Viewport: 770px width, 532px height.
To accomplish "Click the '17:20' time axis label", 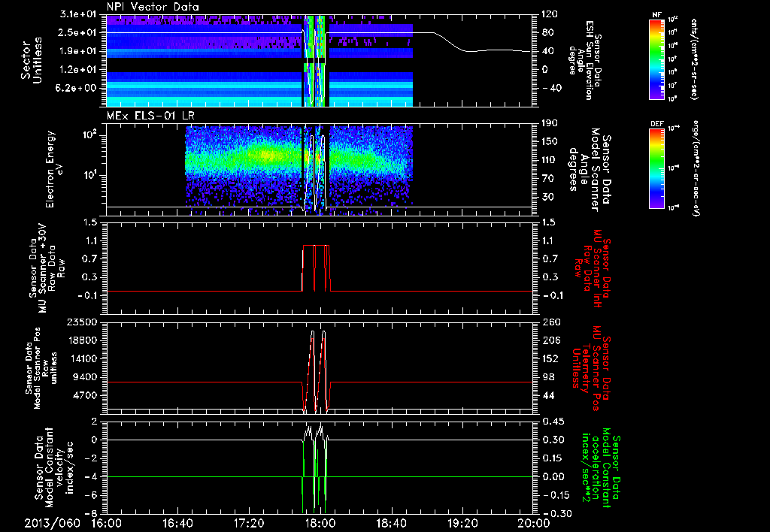I will tap(249, 524).
